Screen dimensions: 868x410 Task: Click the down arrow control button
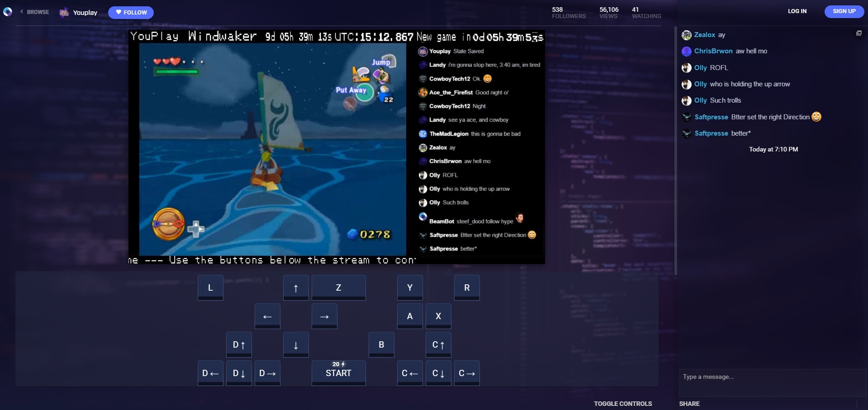(296, 344)
